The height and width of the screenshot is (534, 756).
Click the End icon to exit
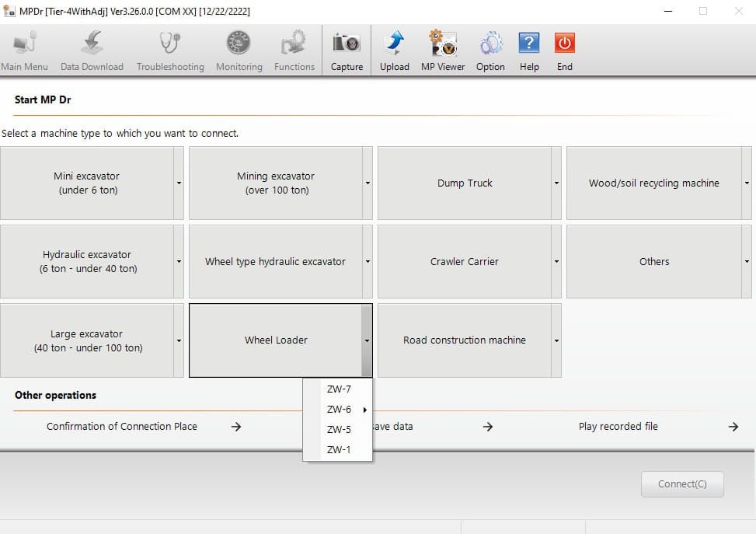tap(564, 49)
